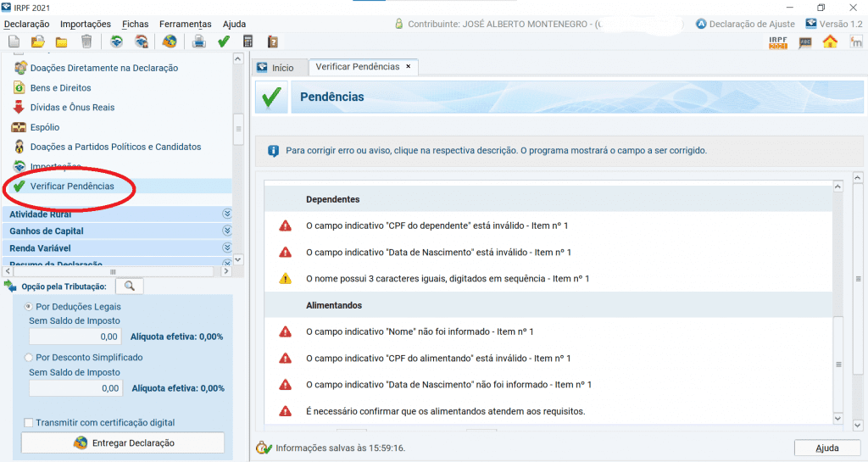Click the Desconto Simplificado 0,00 value field

75,388
